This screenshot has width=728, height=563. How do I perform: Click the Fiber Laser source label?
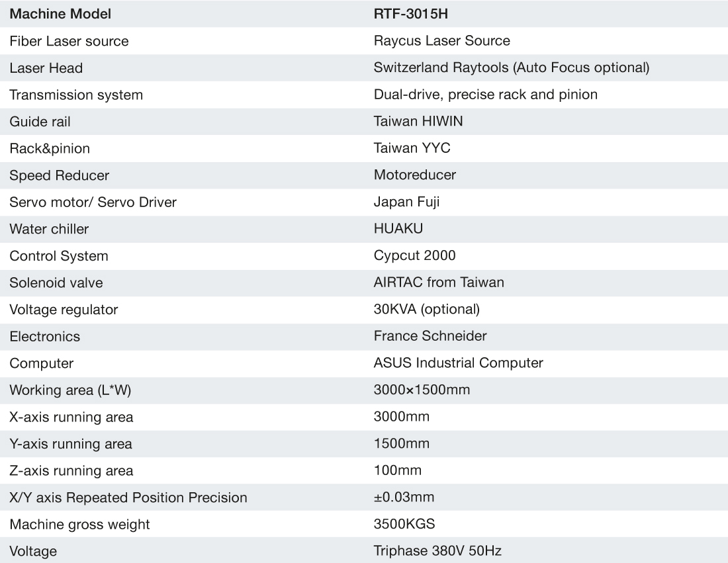coord(69,41)
